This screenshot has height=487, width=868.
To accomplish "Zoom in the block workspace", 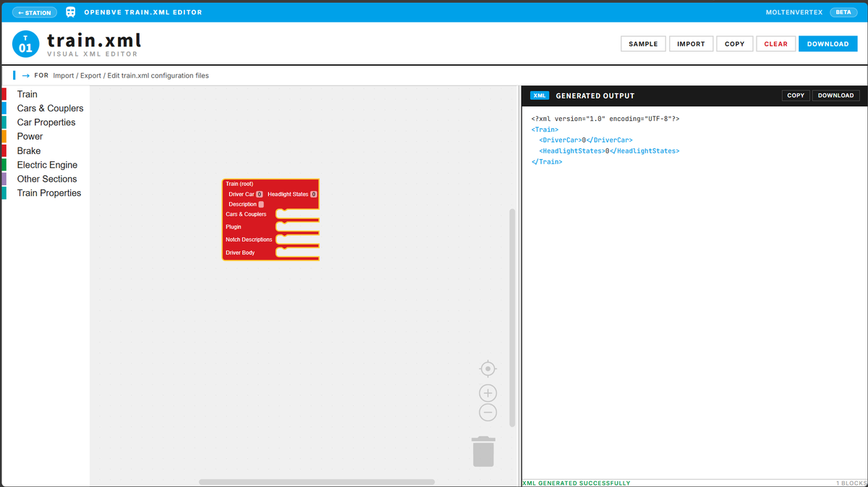I will pyautogui.click(x=488, y=393).
